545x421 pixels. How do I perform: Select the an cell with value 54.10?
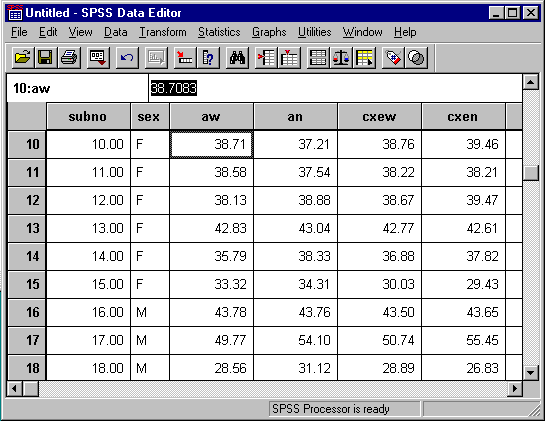(x=295, y=340)
